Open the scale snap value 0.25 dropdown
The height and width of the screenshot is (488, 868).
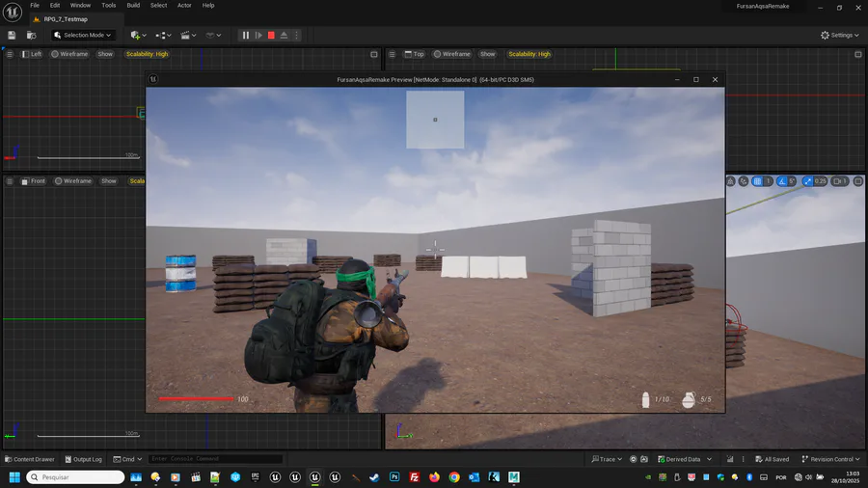tap(821, 181)
